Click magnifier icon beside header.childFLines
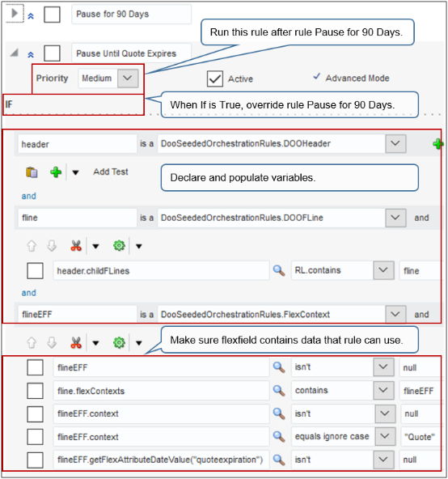 279,271
